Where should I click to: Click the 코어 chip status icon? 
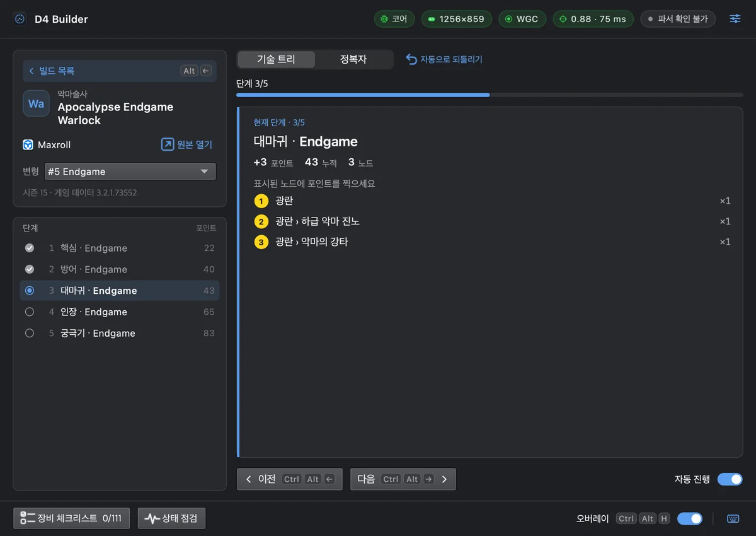click(x=384, y=19)
